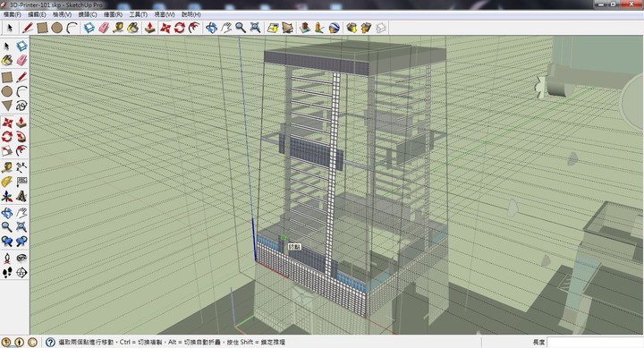644x348 pixels.
Task: Activate the Walk footprints tool
Action: 7,272
